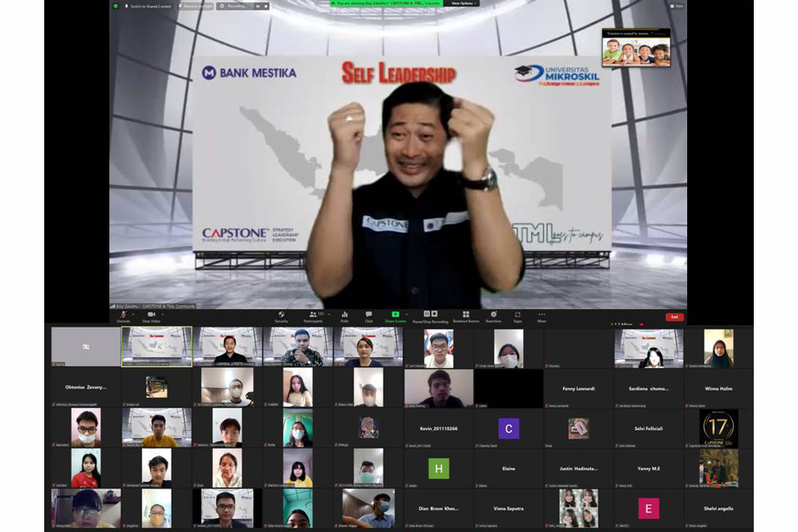798x532 pixels.
Task: Select the Dian Bravo Khos... participant tile
Action: click(438, 508)
